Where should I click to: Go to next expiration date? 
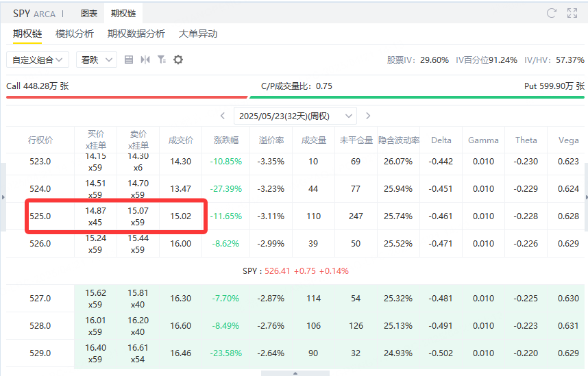(368, 116)
